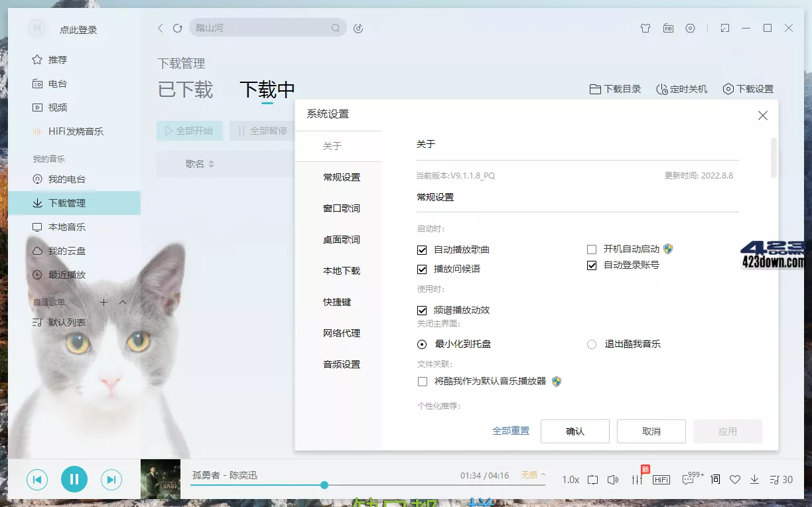
Task: Favorite the song with the heart icon
Action: pos(735,479)
